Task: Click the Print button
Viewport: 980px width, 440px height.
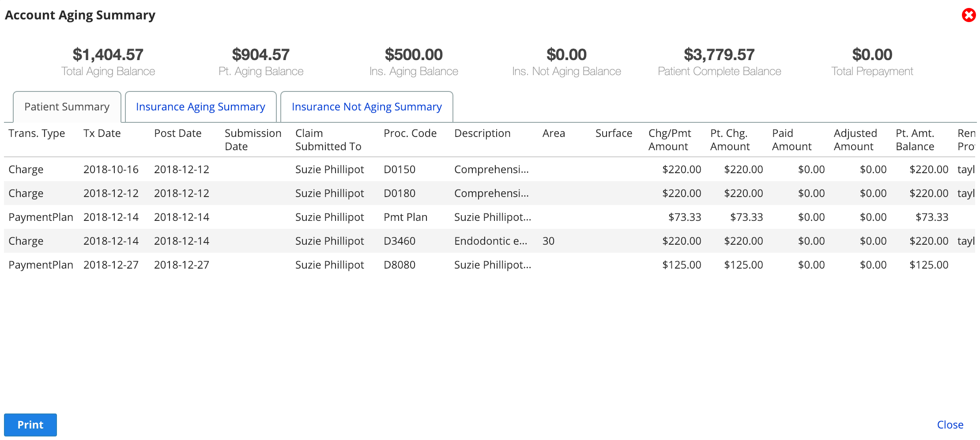Action: click(30, 425)
